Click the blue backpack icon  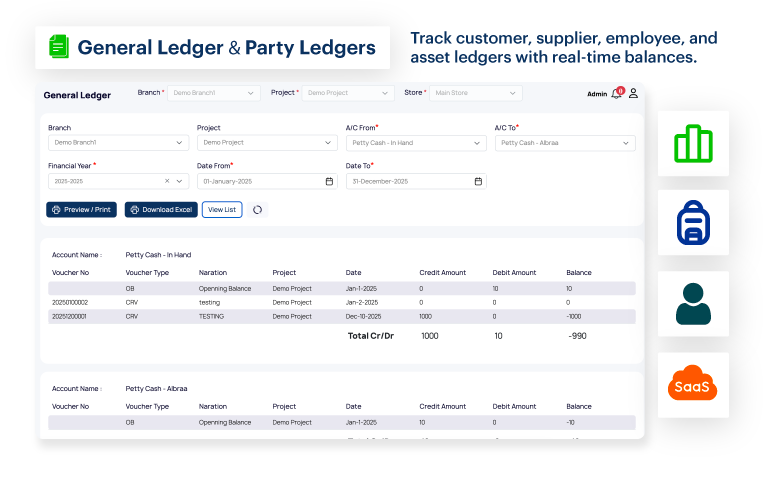coord(693,222)
